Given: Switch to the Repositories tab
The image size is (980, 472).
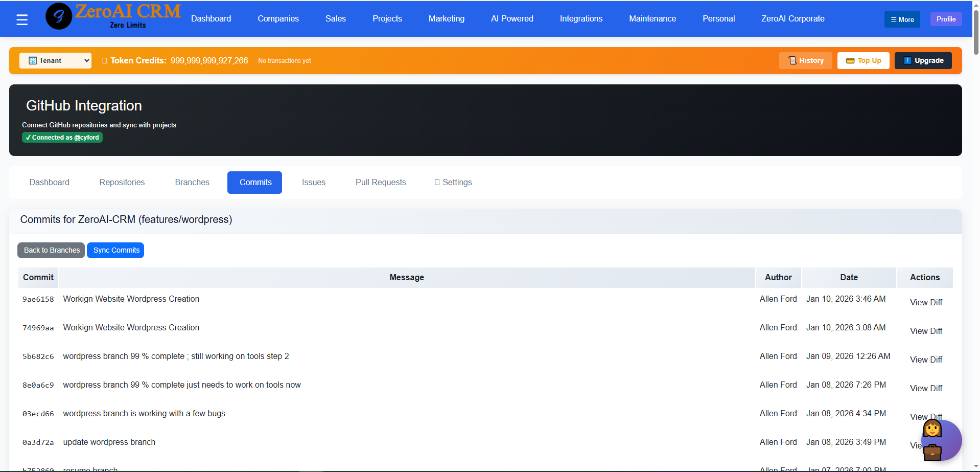Looking at the screenshot, I should [x=122, y=183].
